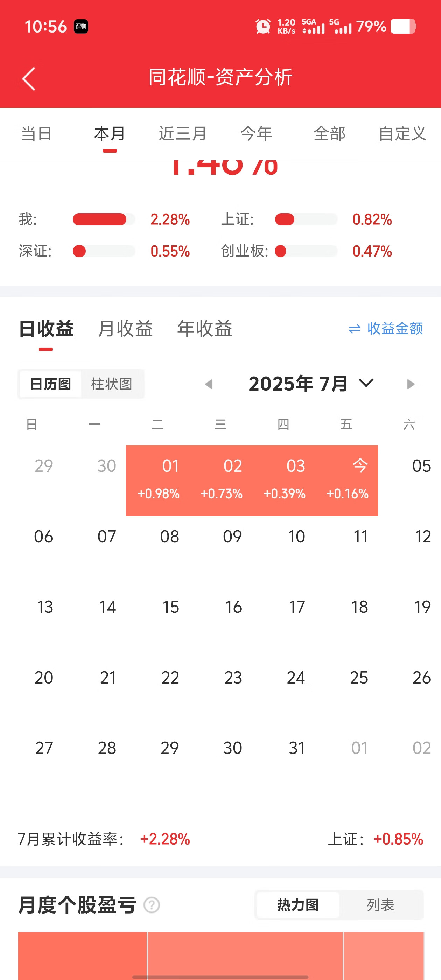
Task: Go to next month arrow
Action: [411, 384]
